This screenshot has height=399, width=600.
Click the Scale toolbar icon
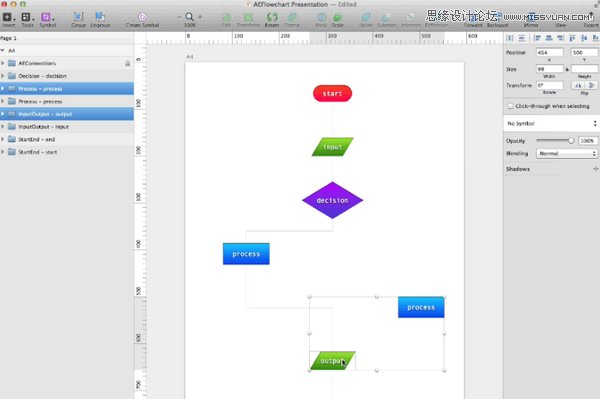(x=338, y=18)
